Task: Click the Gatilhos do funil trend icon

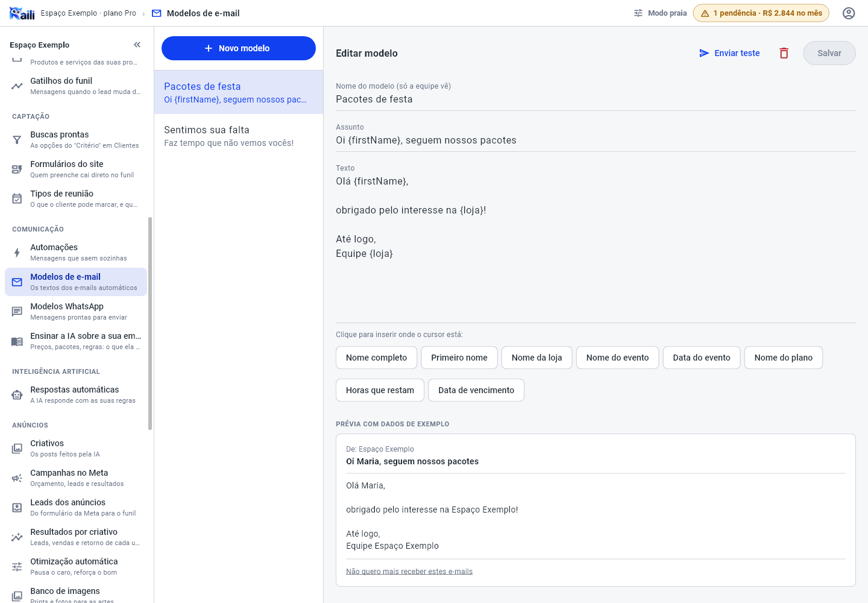Action: [x=17, y=86]
